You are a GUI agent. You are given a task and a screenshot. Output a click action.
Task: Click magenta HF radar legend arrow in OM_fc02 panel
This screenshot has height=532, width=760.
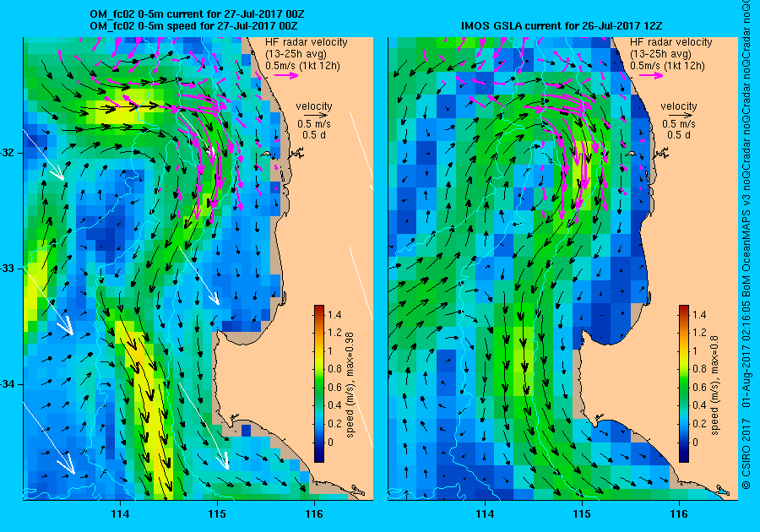pos(286,75)
